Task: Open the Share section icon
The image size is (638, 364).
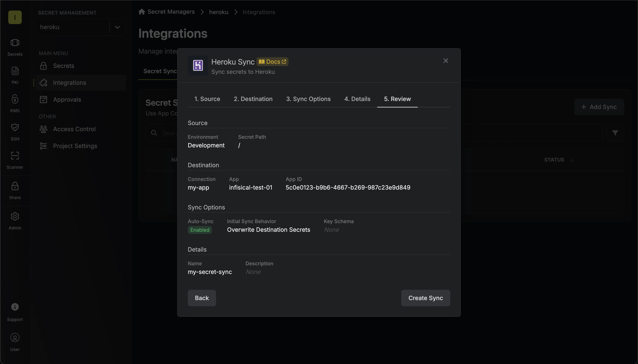Action: click(15, 186)
